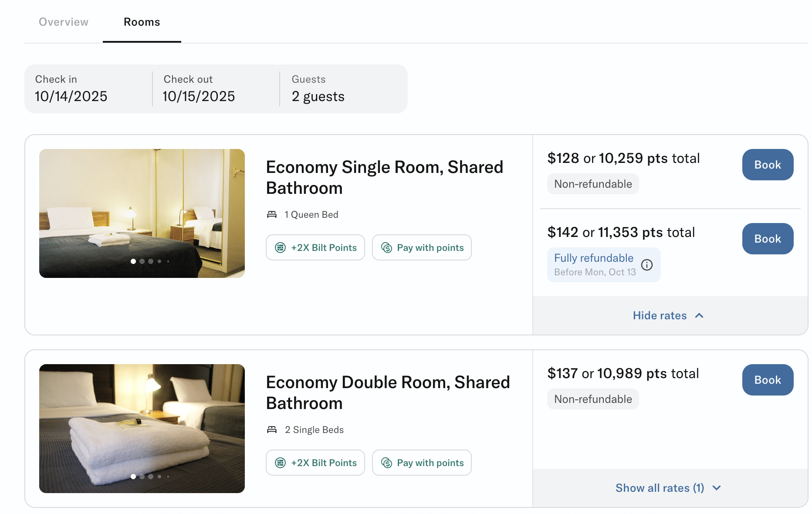This screenshot has height=514, width=812.
Task: Switch to the Overview tab
Action: point(64,22)
